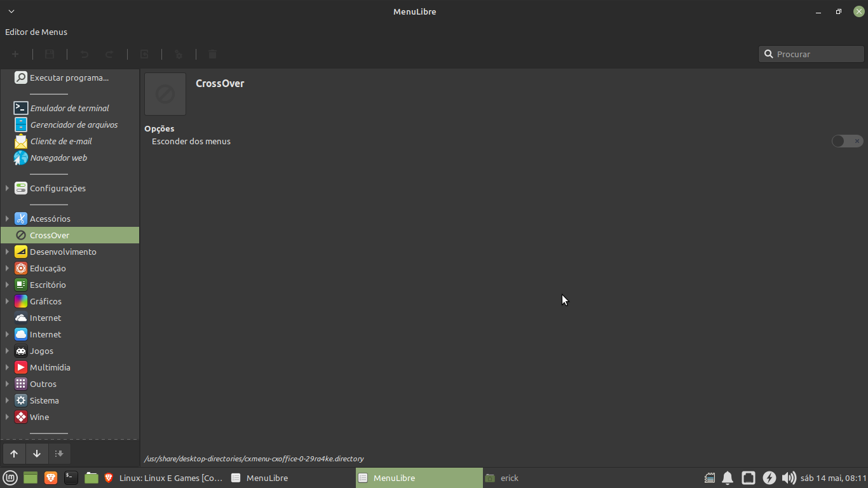
Task: Click the sort items icon beside the move arrows
Action: point(59,454)
